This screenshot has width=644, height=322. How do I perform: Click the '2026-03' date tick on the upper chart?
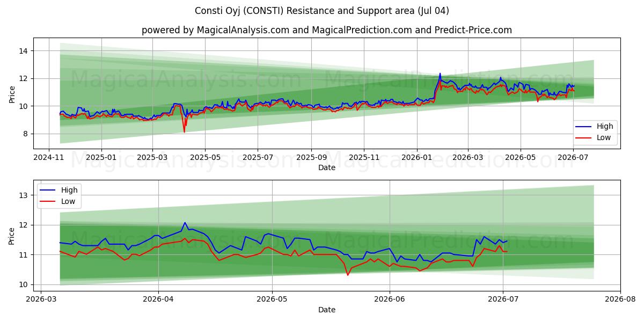tap(467, 157)
